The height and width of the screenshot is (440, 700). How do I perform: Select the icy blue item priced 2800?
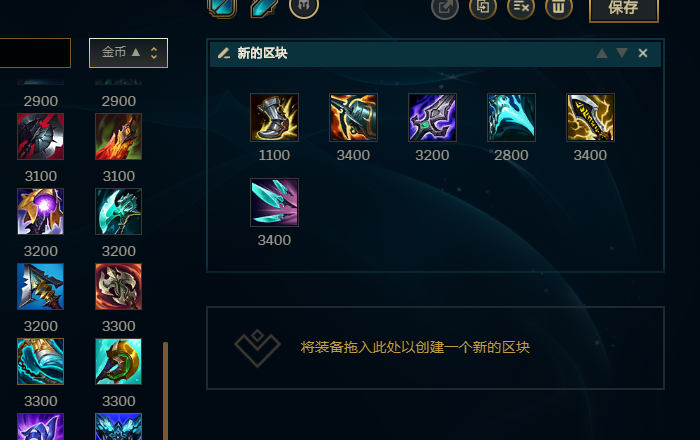511,117
